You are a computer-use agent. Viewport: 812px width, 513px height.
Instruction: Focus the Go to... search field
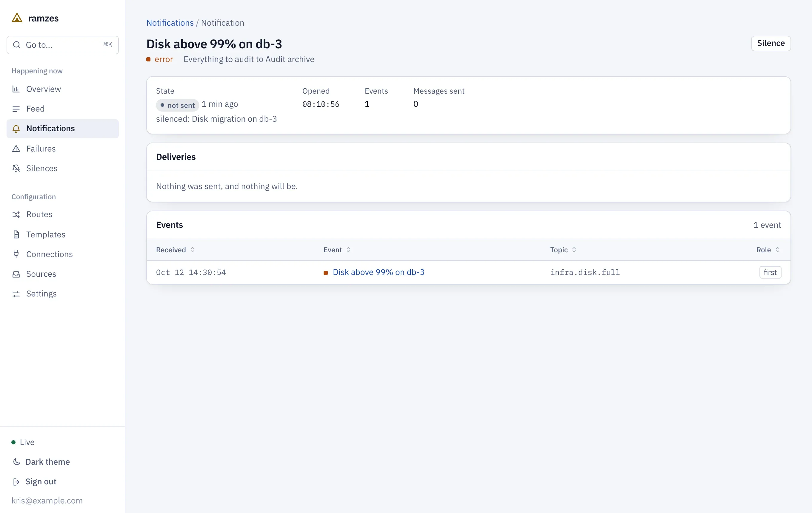point(63,45)
